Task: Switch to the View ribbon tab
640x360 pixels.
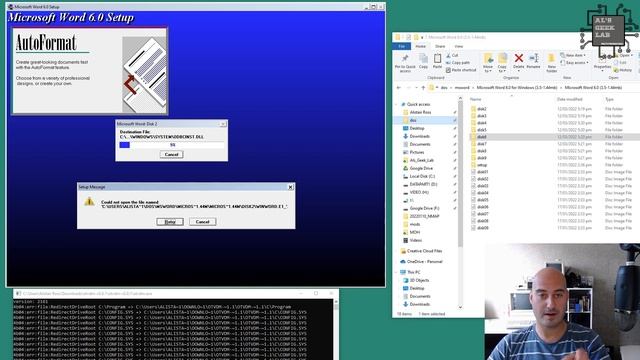Action: tap(459, 46)
